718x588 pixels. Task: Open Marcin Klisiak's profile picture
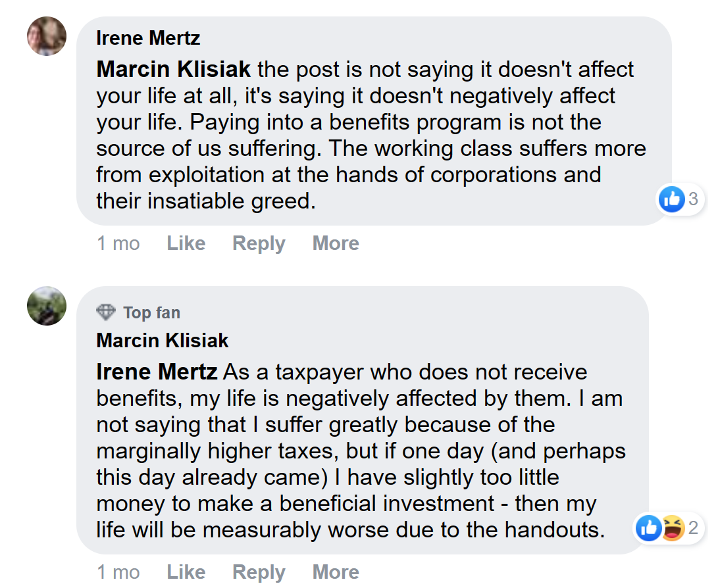point(46,306)
